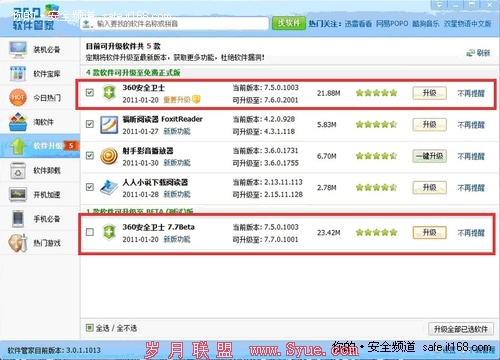Click the 刷新 refresh icon
500x360 pixels.
click(470, 53)
